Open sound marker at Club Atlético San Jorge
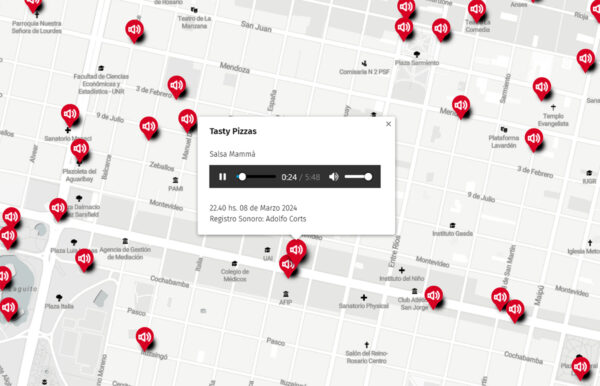Screen dimensions: 600x386 434,297
